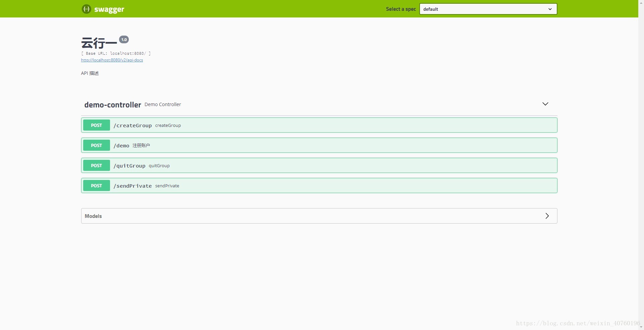This screenshot has height=330, width=644.
Task: Click the Demo Controller description text
Action: 163,104
